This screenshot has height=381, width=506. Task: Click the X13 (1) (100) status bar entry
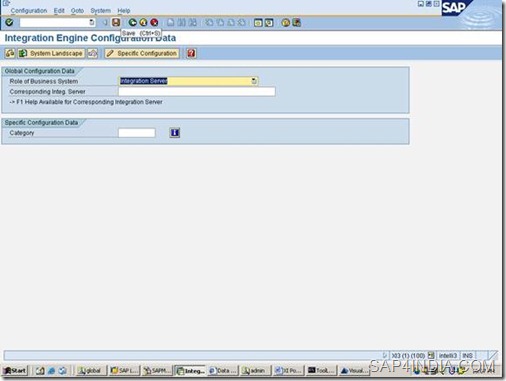pyautogui.click(x=408, y=356)
